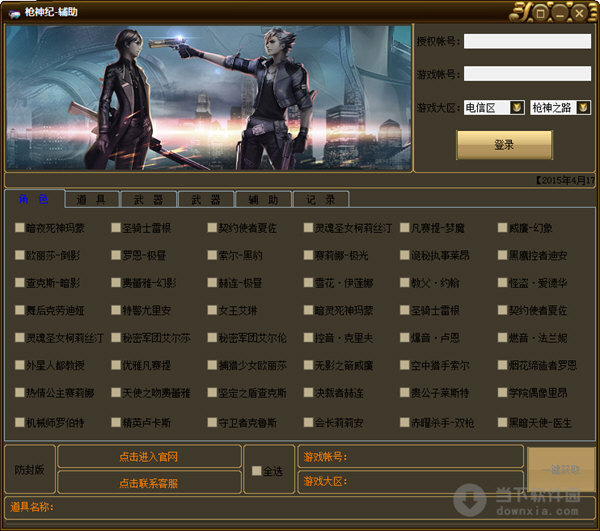The height and width of the screenshot is (531, 600).
Task: Select the 控音·克里夫 checkbox
Action: pyautogui.click(x=308, y=337)
